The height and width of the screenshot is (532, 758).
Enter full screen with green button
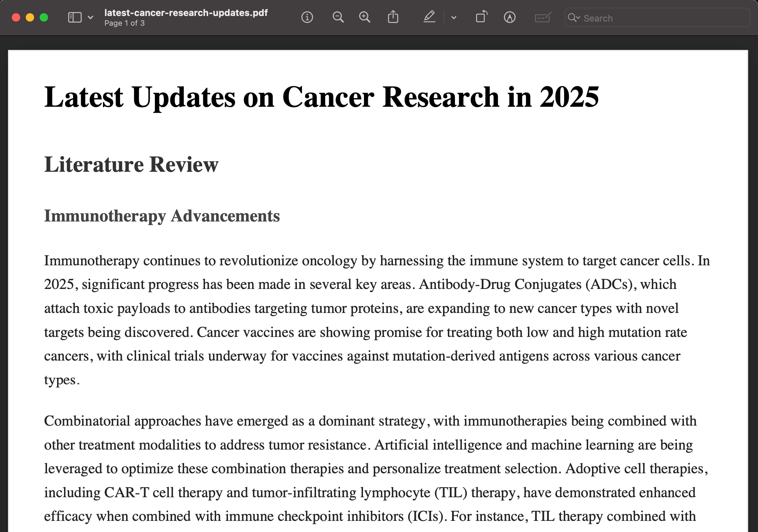44,17
